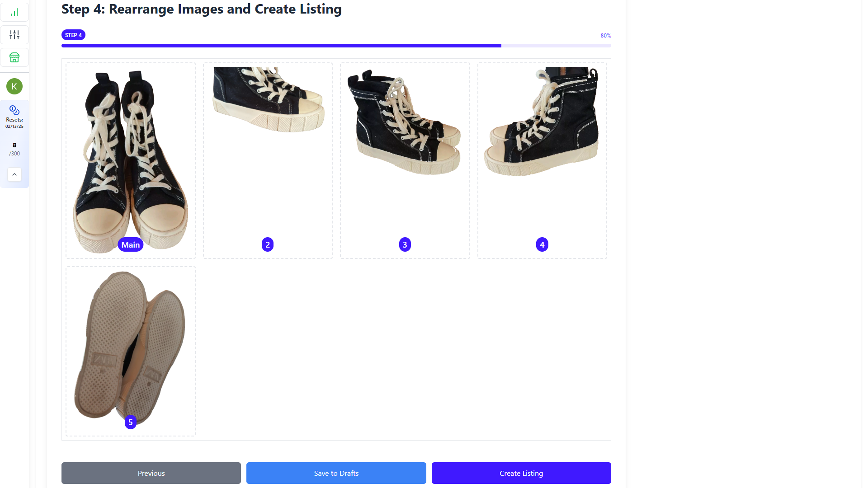
Task: Click the Previous button
Action: coord(151,473)
